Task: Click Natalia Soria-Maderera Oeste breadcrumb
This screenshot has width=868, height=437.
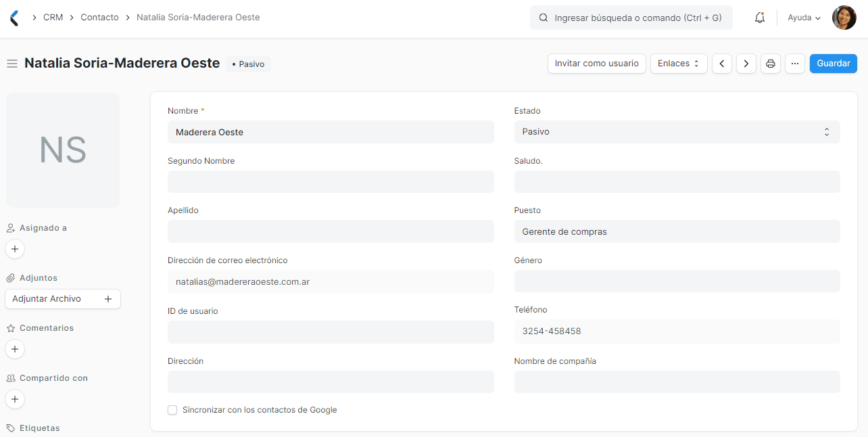Action: [x=198, y=18]
